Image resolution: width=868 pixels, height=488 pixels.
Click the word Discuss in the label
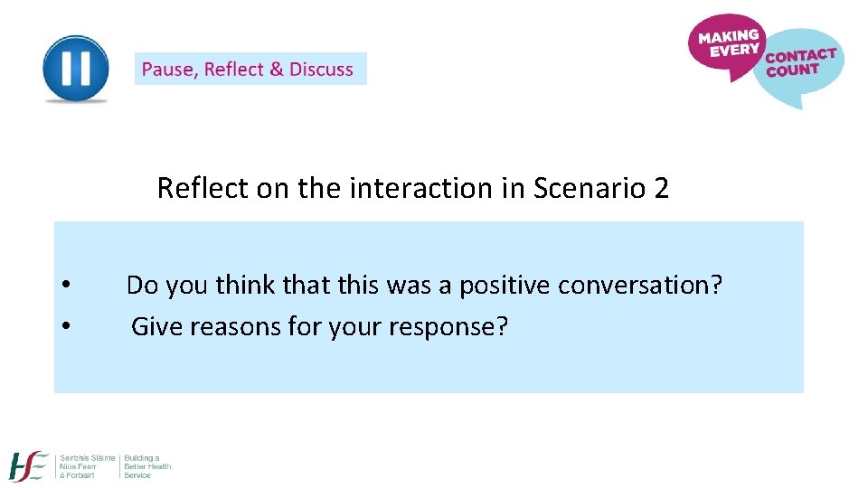[321, 70]
